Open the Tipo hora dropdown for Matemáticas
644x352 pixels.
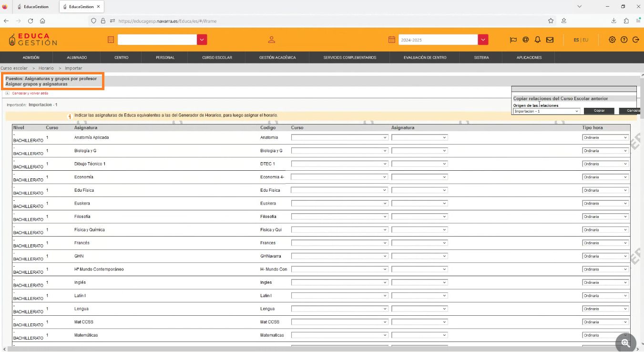click(x=605, y=335)
